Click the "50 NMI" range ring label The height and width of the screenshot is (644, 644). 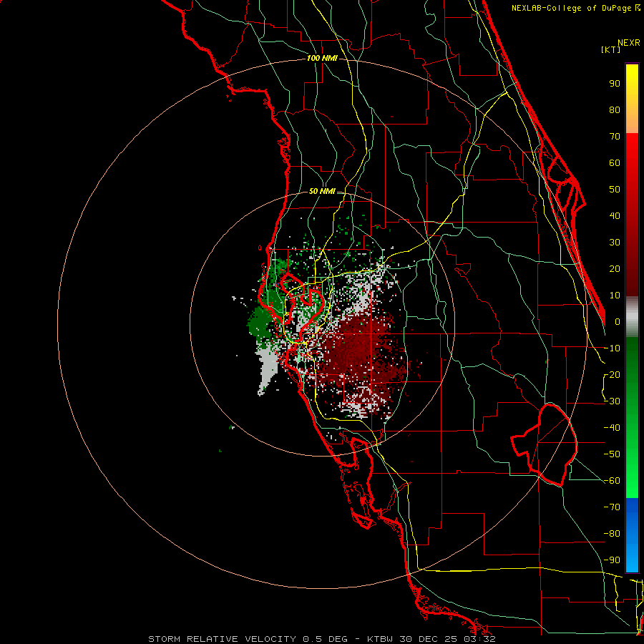[322, 191]
